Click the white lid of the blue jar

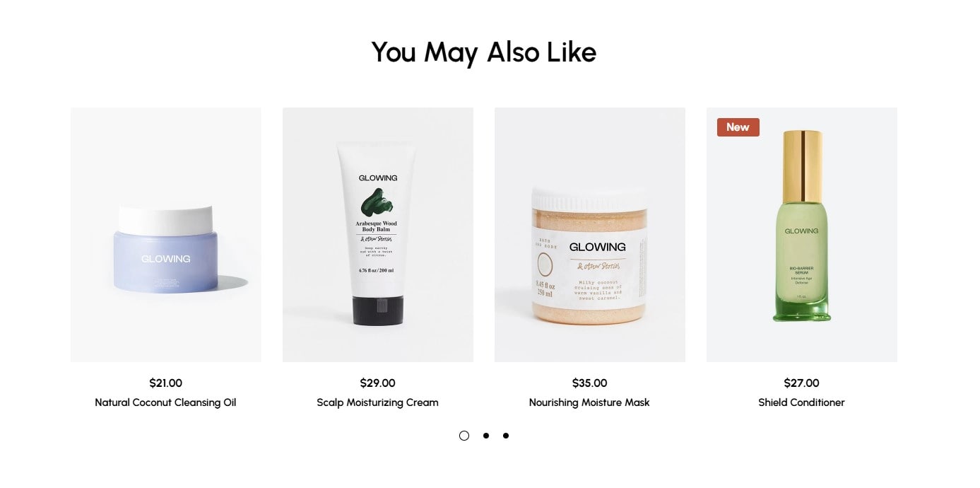point(165,220)
